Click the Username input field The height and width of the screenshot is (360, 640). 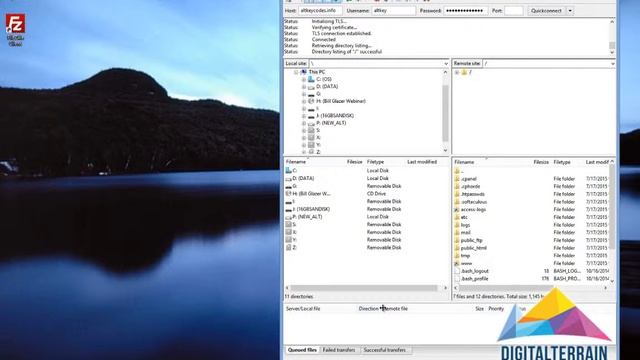click(x=393, y=11)
